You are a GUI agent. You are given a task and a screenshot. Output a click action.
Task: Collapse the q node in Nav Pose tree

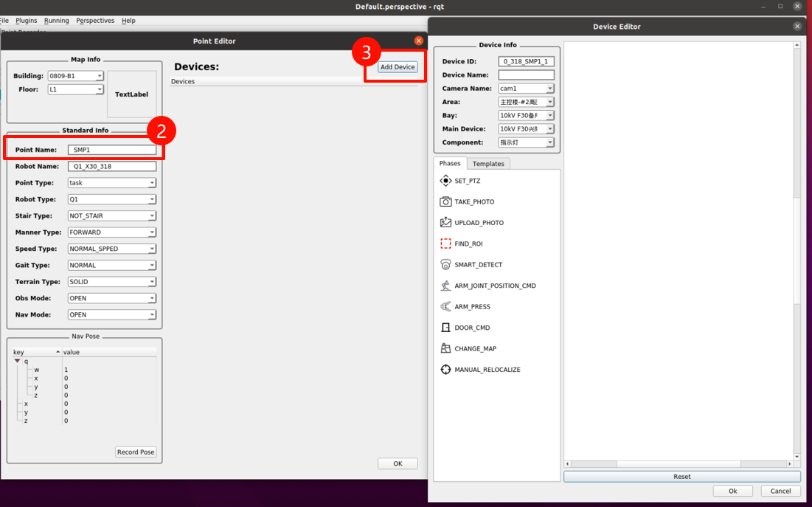click(x=18, y=361)
